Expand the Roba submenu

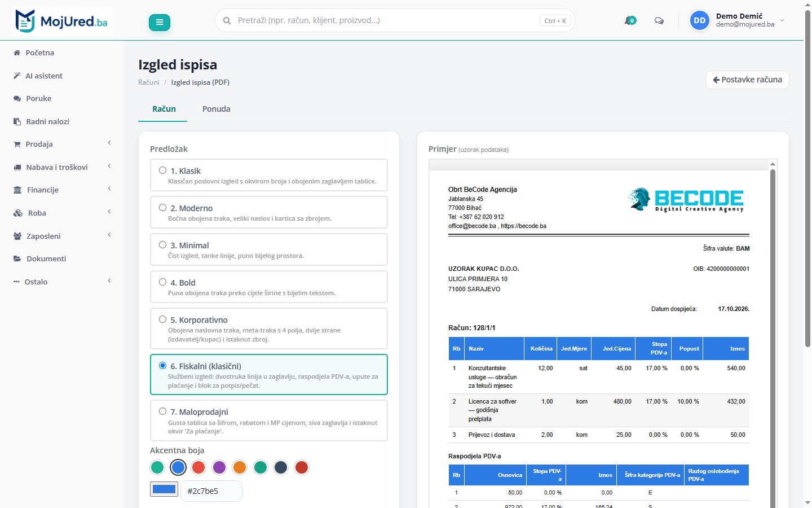[x=62, y=213]
